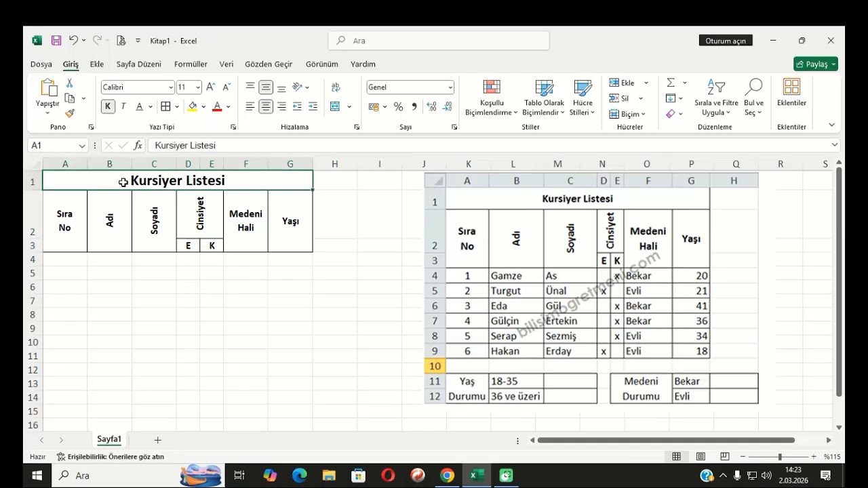This screenshot has height=488, width=868.
Task: Decrease font size with smaller A icon
Action: pyautogui.click(x=226, y=87)
